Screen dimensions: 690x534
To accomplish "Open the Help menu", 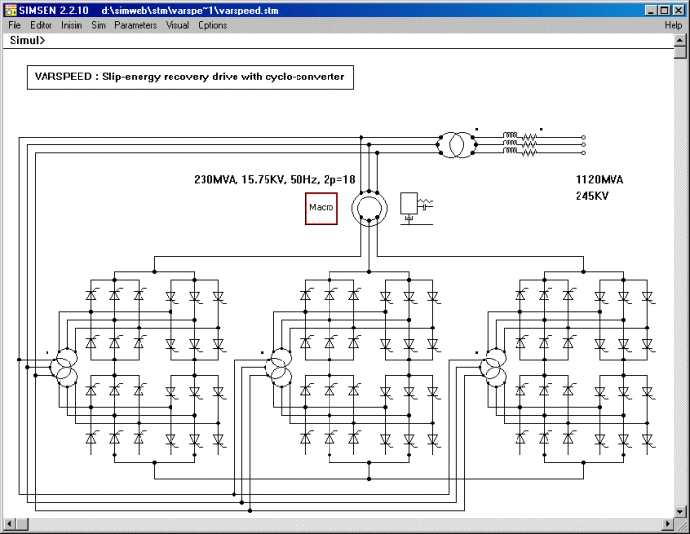I will [673, 25].
